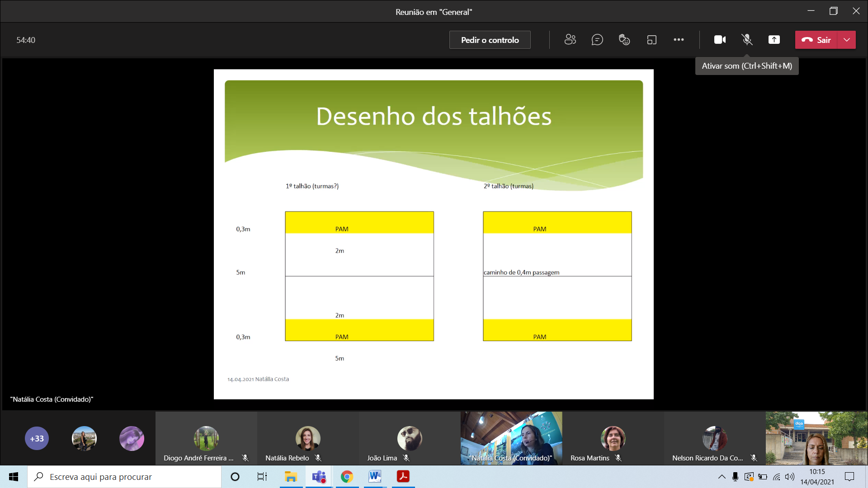Select Diogo André Ferreira participant tile

[x=206, y=438]
